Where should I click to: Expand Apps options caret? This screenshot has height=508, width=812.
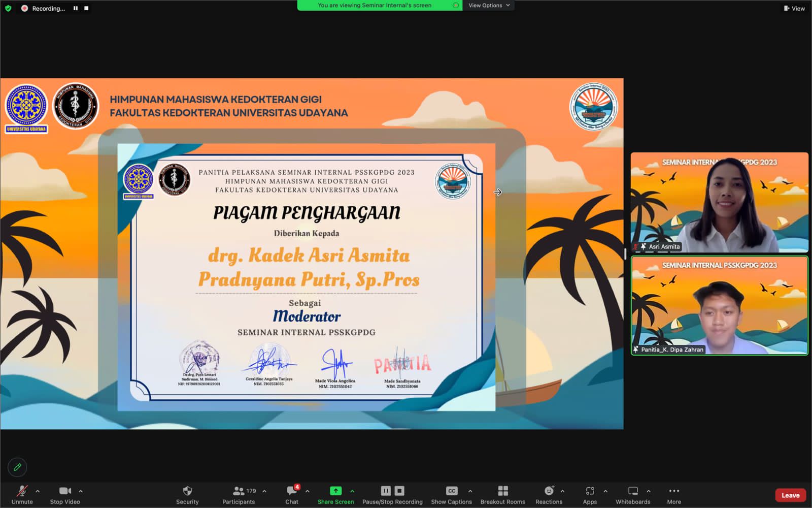click(x=605, y=491)
